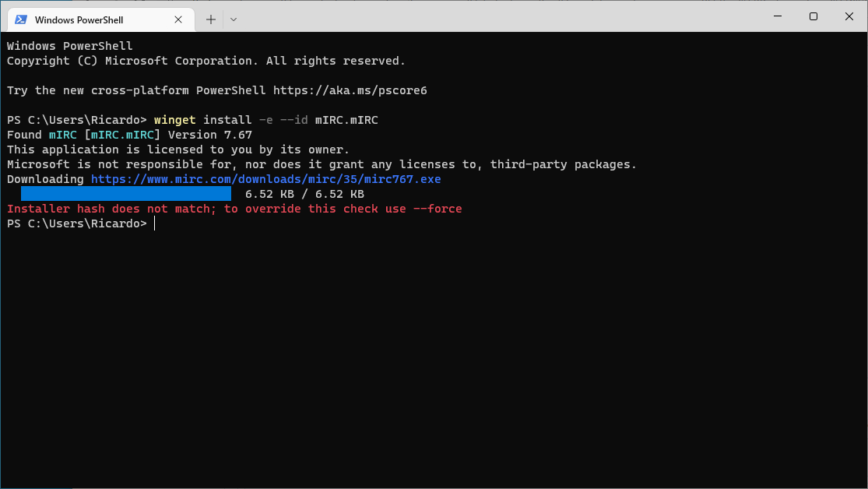Click the version number 7.67

point(238,134)
